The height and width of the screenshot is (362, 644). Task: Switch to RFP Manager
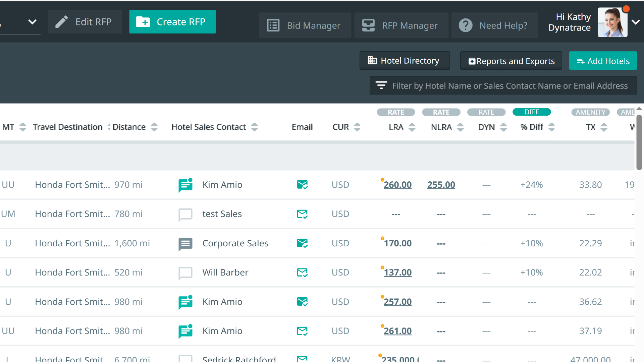pyautogui.click(x=401, y=25)
